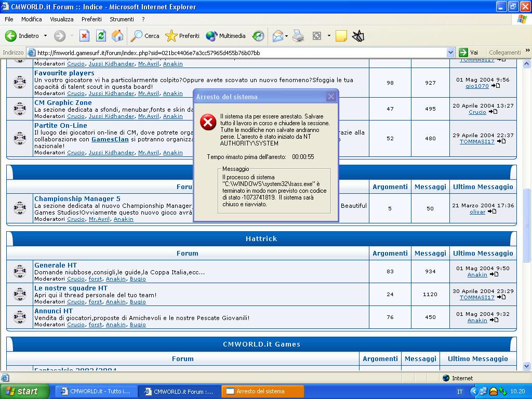Click the Hattrick section header

(261, 239)
